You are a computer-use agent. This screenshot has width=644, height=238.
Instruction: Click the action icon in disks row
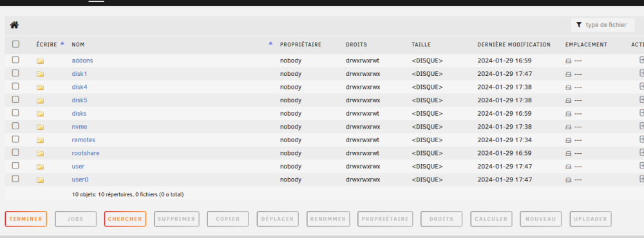pos(641,113)
